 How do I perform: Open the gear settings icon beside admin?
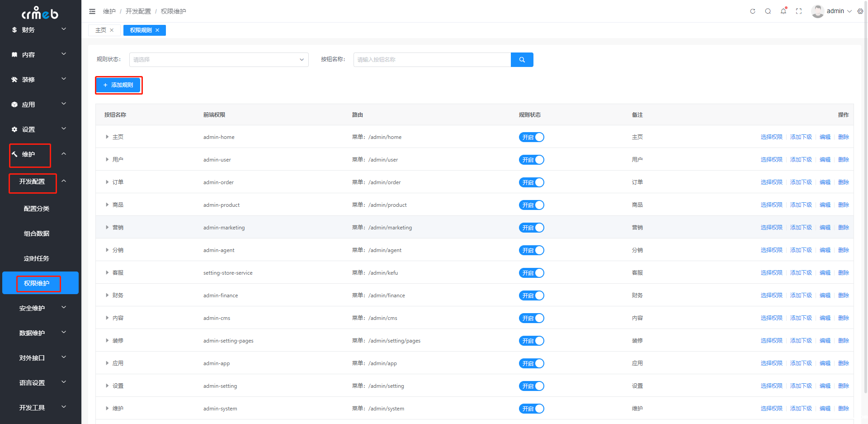(860, 11)
